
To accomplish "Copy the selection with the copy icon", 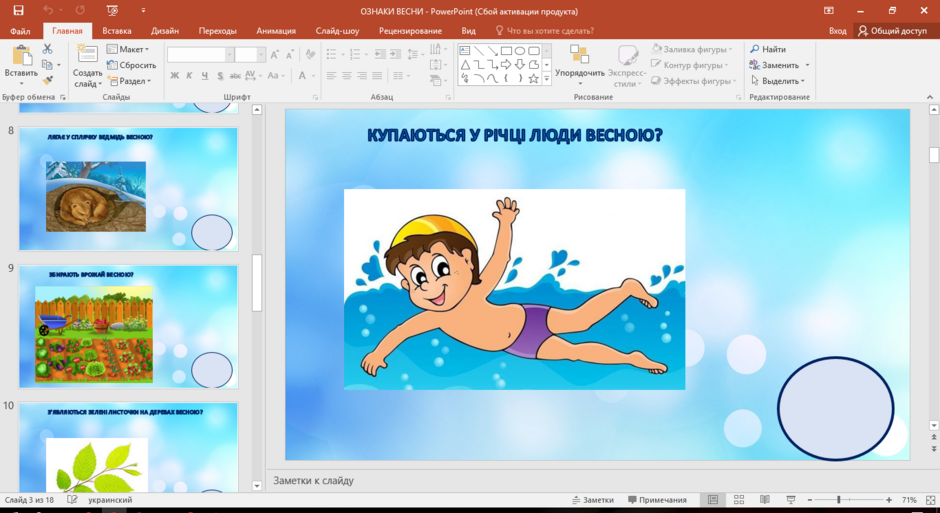I will (x=47, y=64).
